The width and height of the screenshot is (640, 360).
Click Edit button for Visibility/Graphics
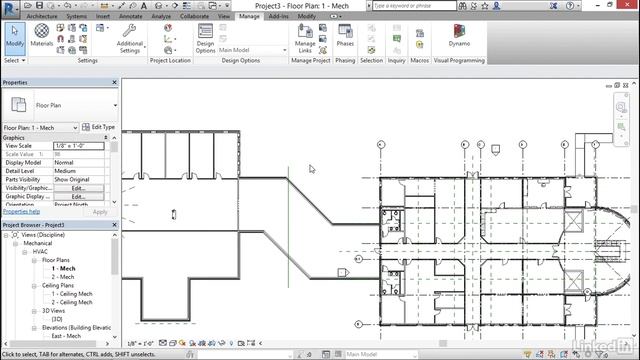(x=78, y=188)
